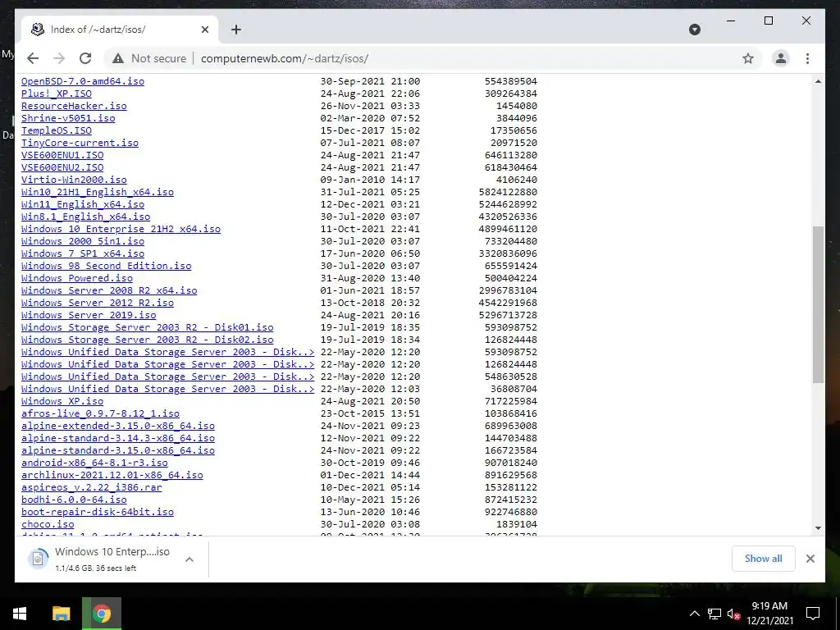Go back with the browser back arrow
The width and height of the screenshot is (840, 630).
33,58
